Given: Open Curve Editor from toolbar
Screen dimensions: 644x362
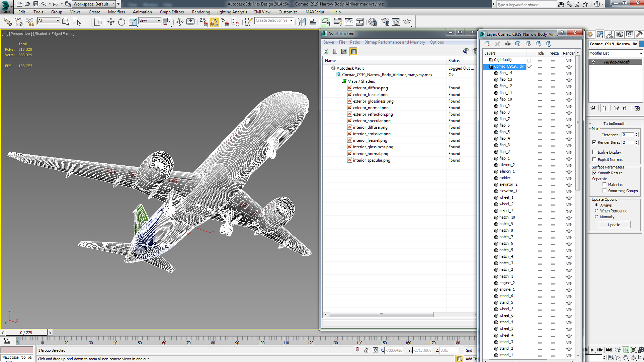Looking at the screenshot, I should (349, 22).
